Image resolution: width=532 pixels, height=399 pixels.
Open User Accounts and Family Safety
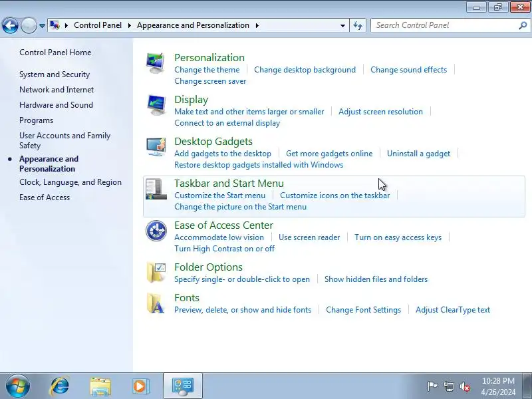coord(65,140)
